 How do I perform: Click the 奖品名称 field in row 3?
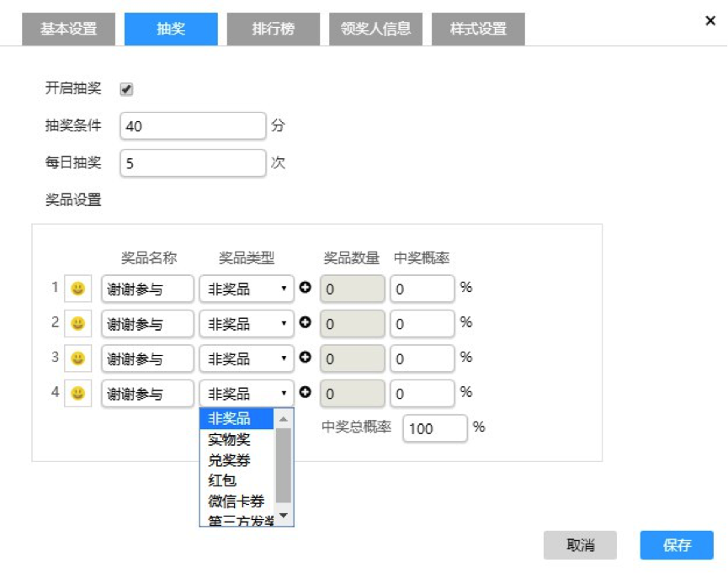pos(147,358)
